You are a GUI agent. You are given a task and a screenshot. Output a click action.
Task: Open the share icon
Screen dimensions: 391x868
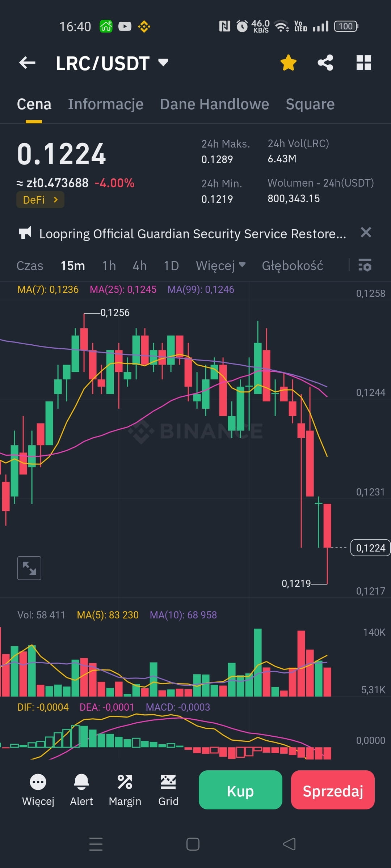click(x=325, y=63)
